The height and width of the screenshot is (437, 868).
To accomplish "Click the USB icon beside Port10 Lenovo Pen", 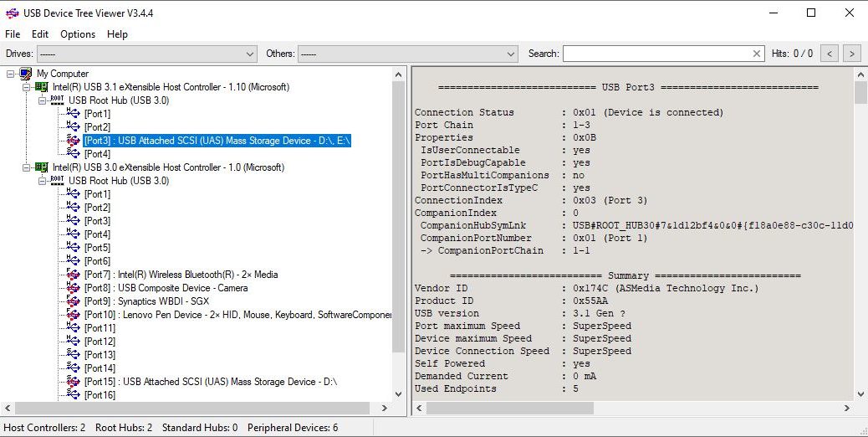I will coord(73,315).
